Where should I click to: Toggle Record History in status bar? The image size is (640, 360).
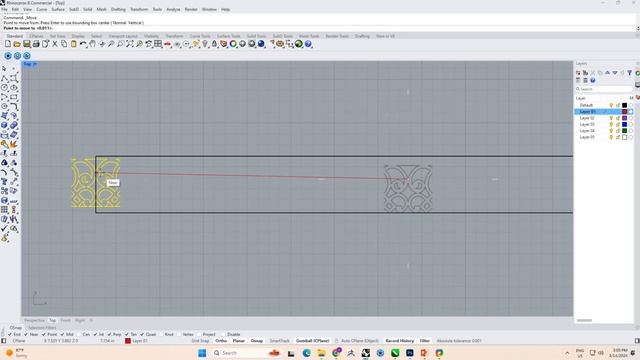[400, 341]
